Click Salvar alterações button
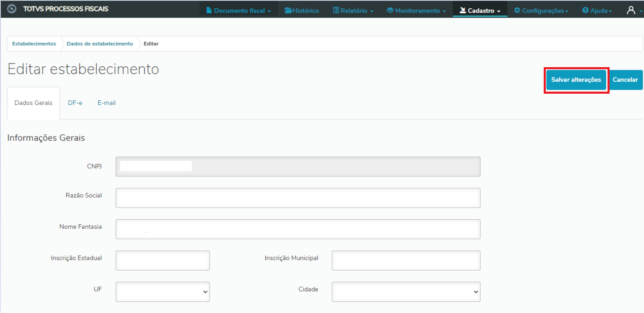Viewport: 644px width, 313px height. click(576, 80)
